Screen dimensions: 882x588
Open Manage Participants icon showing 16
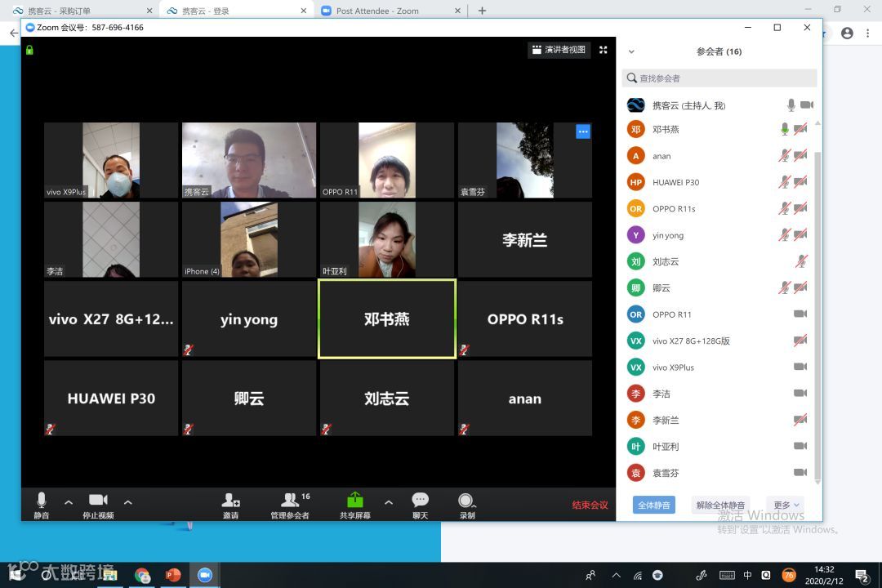290,500
